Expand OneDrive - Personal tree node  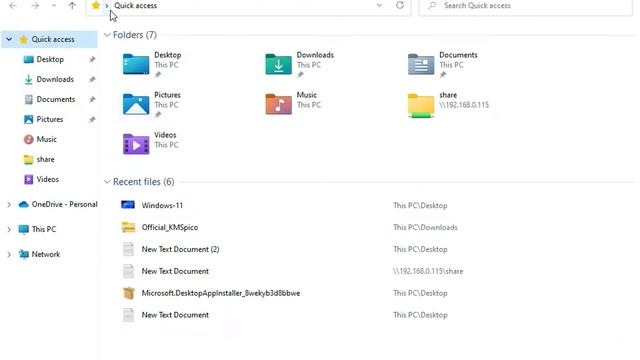click(x=9, y=204)
